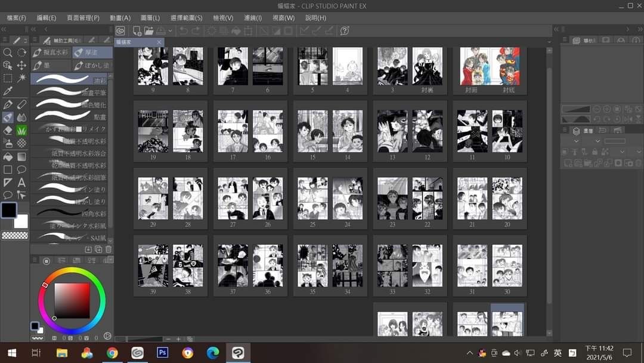
Task: Select the Move layer tool
Action: coord(21,65)
